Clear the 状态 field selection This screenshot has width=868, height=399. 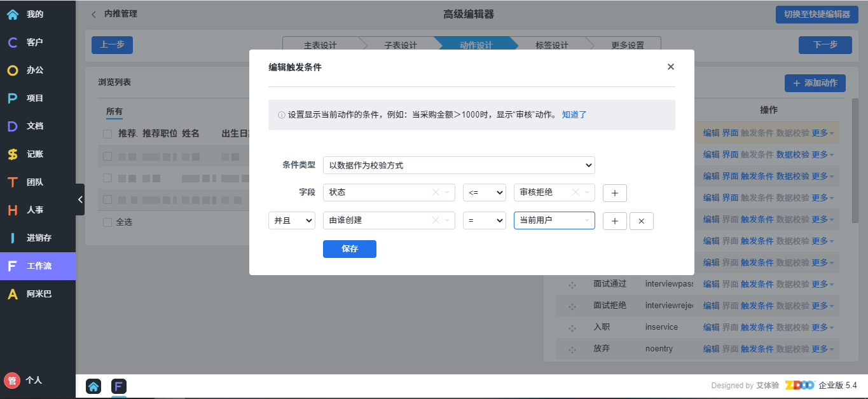(436, 193)
